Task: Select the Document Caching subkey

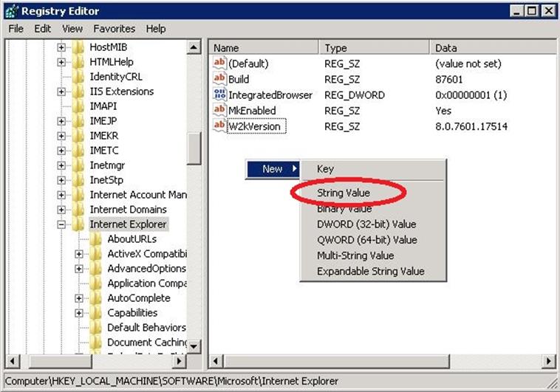Action: tap(147, 342)
